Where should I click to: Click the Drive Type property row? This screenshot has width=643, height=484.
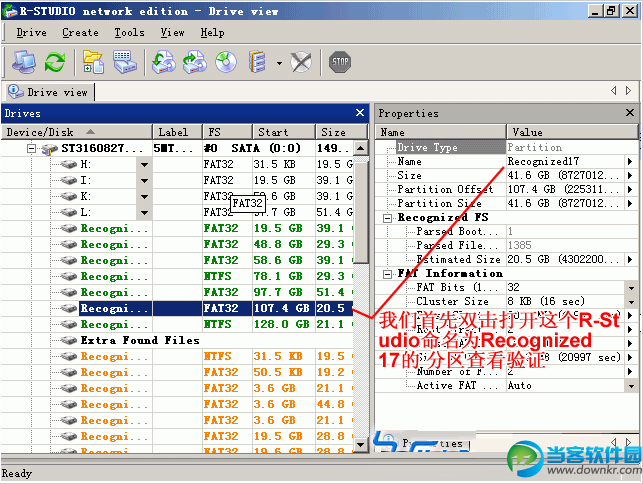(x=506, y=147)
